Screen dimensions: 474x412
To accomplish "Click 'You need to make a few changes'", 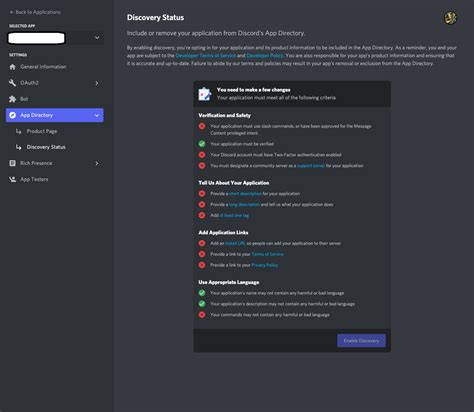I will [x=254, y=90].
